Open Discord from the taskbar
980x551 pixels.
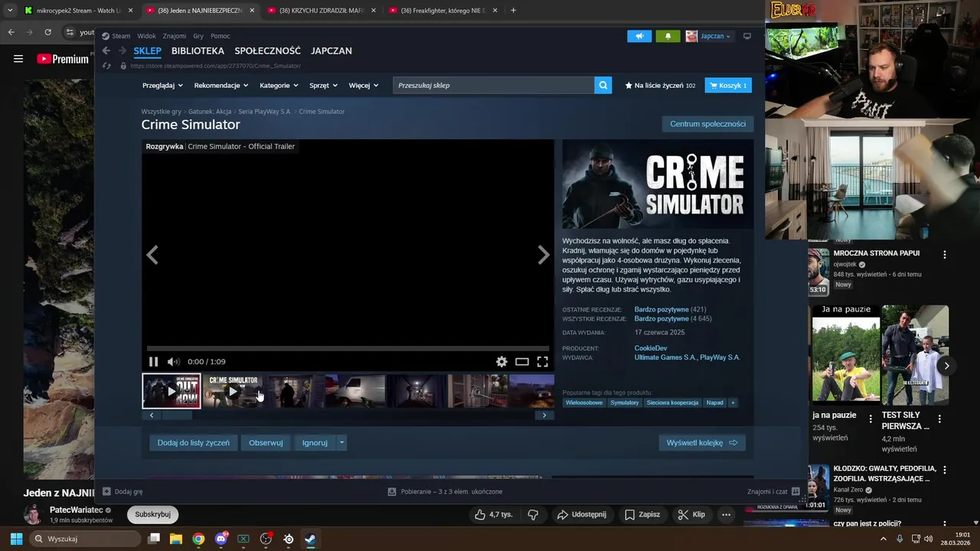pos(221,539)
